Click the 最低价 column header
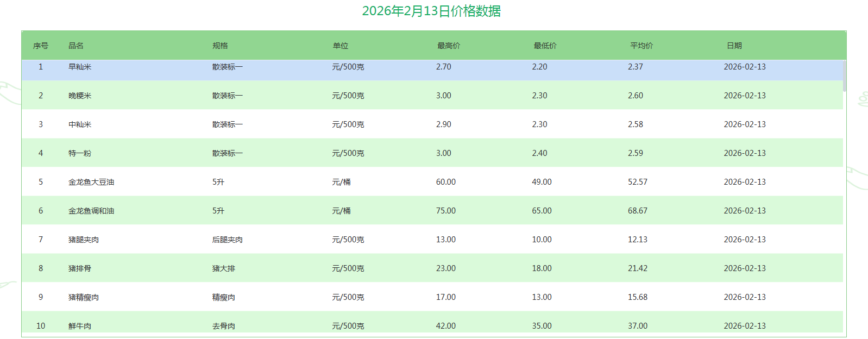Viewport: 868px width, 339px height. click(545, 46)
